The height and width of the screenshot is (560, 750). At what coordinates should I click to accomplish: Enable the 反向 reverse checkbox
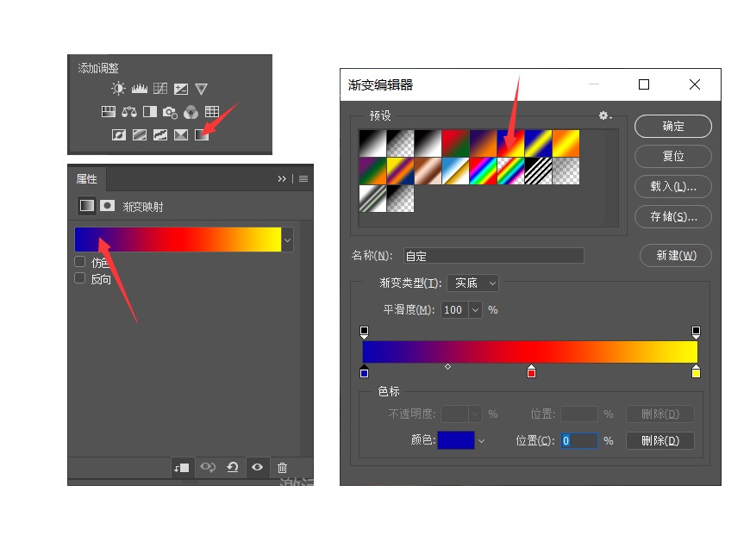(x=80, y=278)
